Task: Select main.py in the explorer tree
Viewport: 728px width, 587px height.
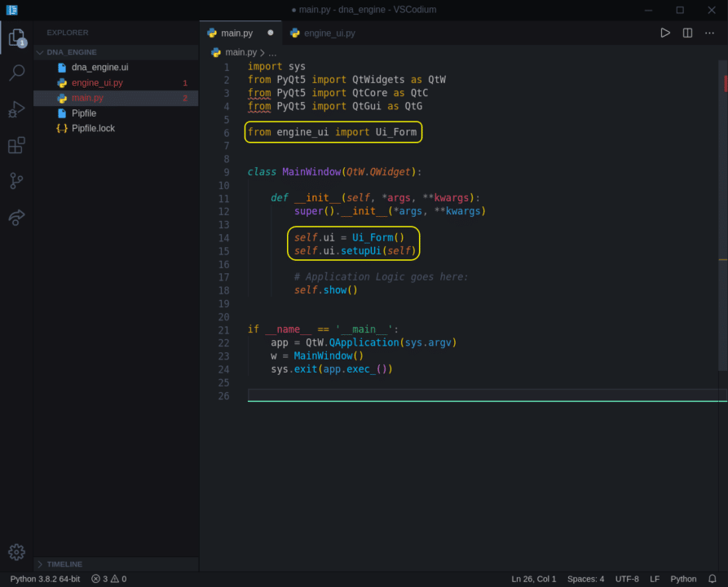Action: pos(116,98)
